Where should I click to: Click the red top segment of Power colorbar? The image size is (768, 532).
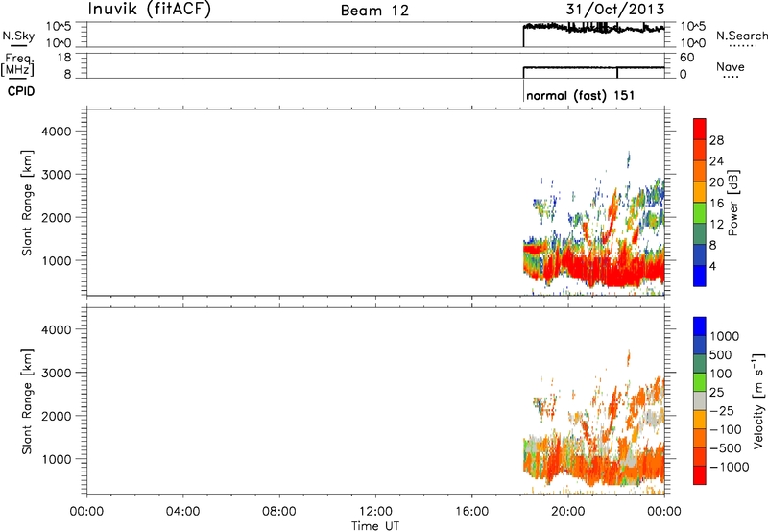click(x=700, y=129)
